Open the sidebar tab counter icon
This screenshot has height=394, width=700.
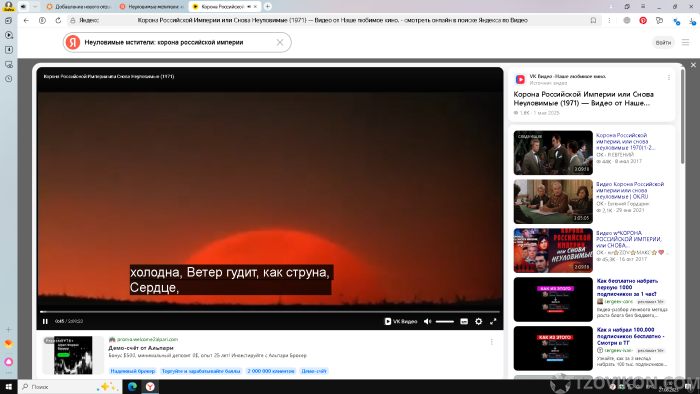coord(8,50)
